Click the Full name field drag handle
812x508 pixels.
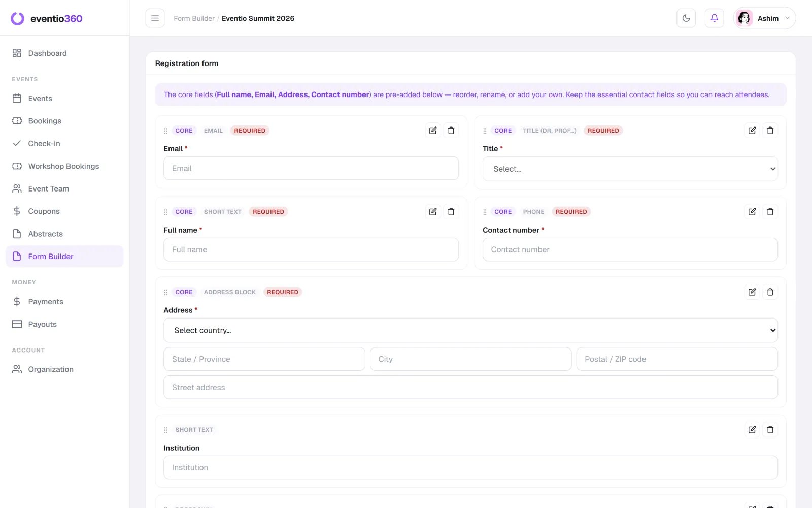pos(165,212)
